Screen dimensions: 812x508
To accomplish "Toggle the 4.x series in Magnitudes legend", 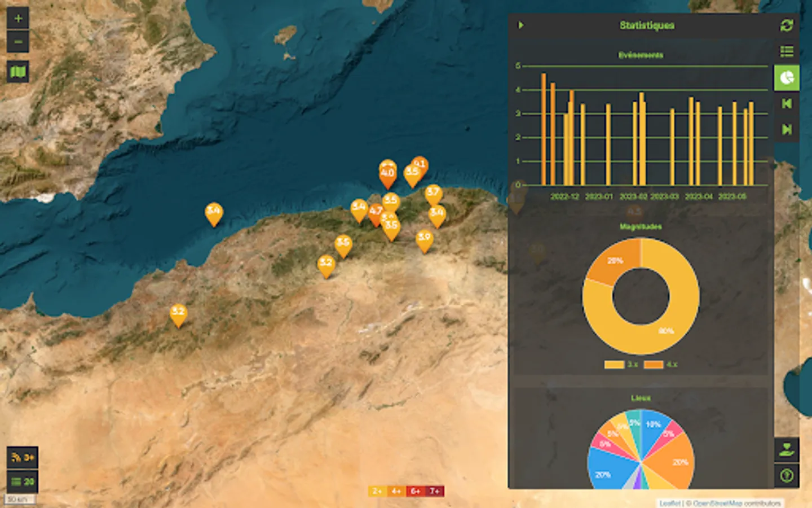I will pyautogui.click(x=660, y=365).
